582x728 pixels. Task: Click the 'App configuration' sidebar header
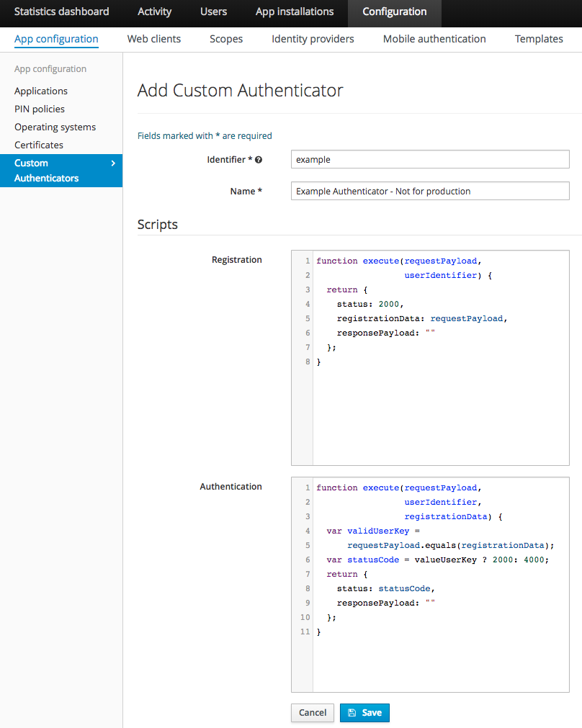point(50,68)
